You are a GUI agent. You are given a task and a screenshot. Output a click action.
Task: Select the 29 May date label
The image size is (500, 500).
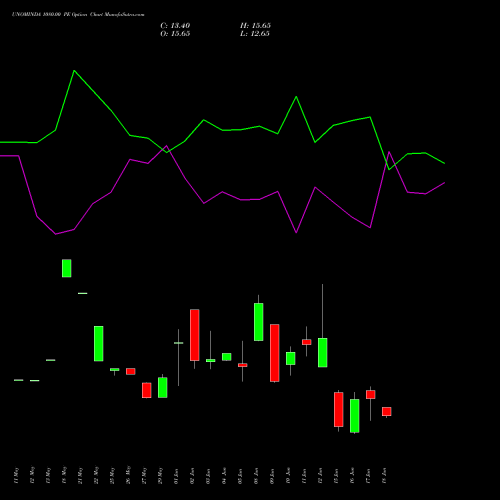point(160,476)
